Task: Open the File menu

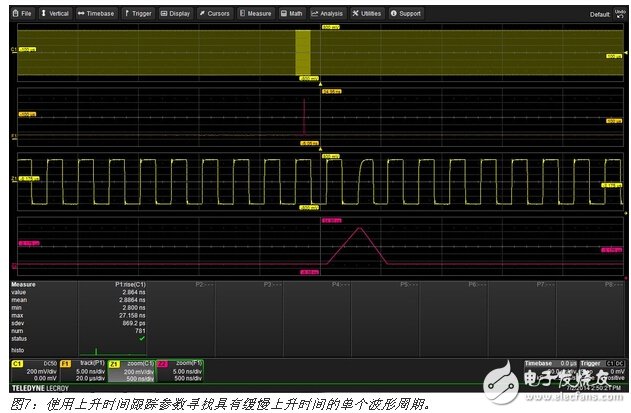Action: point(22,14)
